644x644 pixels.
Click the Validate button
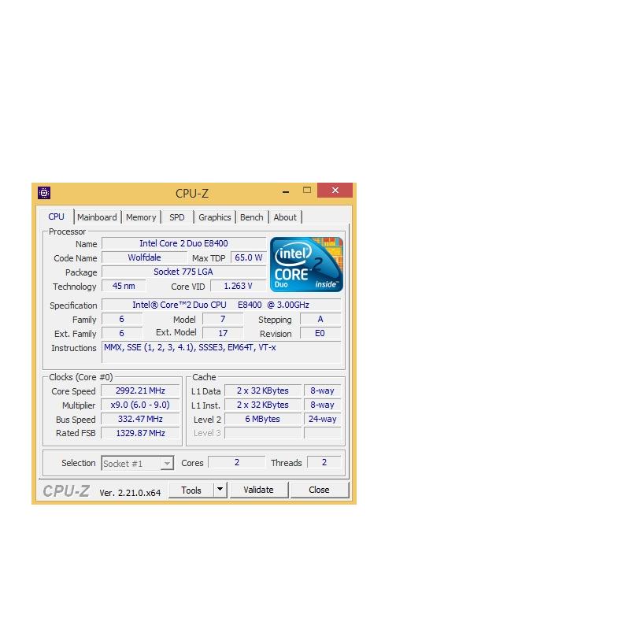[x=258, y=490]
